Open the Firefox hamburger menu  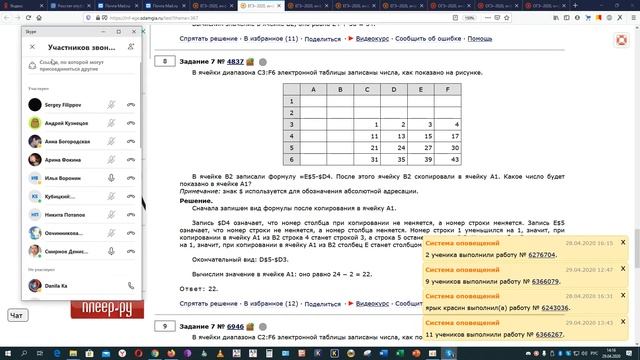click(633, 18)
